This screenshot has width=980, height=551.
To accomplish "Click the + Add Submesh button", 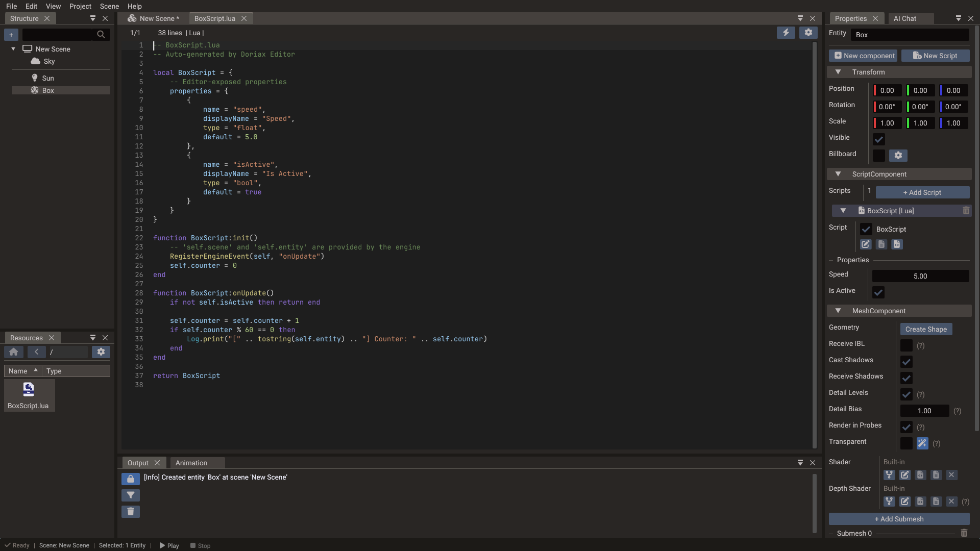I will click(899, 519).
